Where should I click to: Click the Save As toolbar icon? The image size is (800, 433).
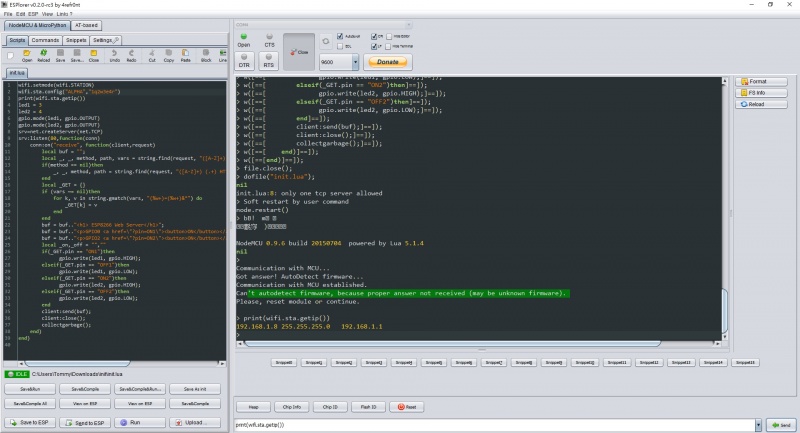pos(77,56)
